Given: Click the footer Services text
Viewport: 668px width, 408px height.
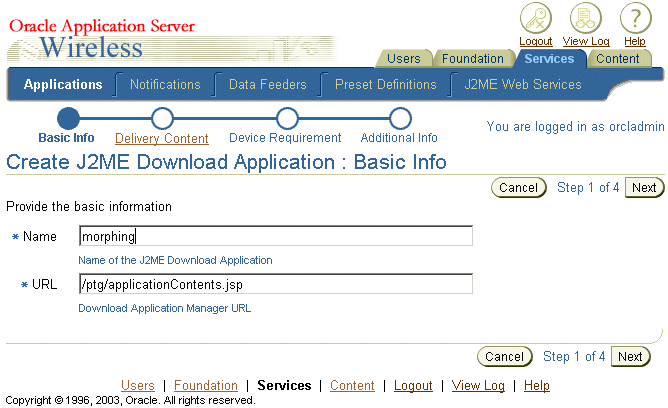Looking at the screenshot, I should coord(284,385).
